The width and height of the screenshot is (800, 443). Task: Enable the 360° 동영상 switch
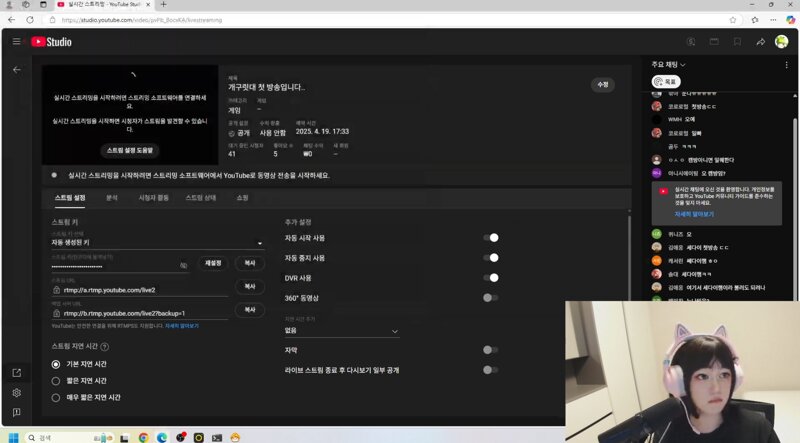click(x=490, y=298)
